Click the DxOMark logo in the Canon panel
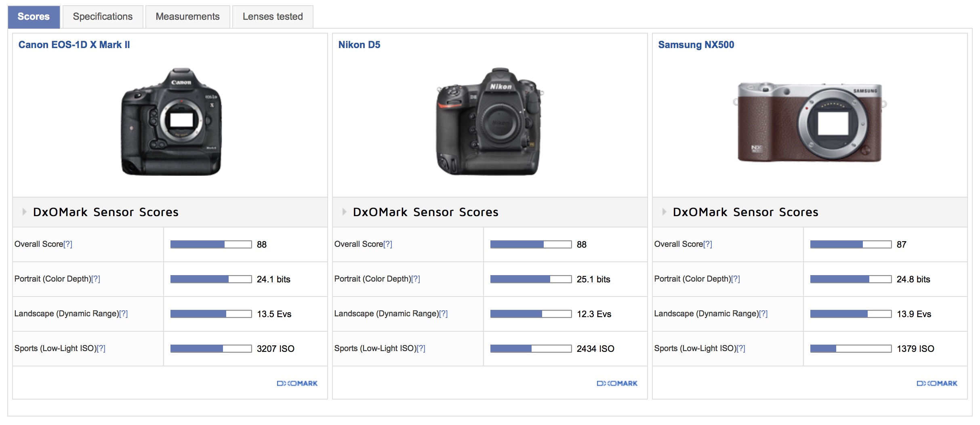Screen dimensions: 980x425 (x=297, y=383)
